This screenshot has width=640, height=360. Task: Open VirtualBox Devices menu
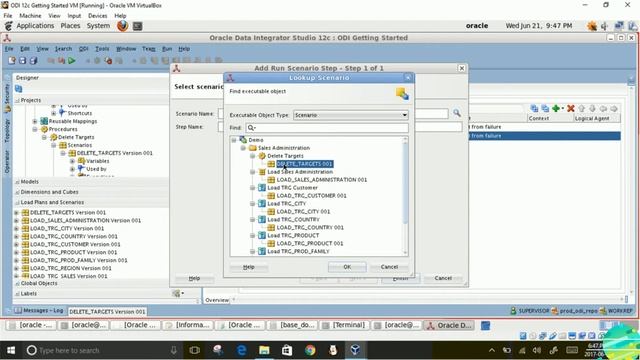pyautogui.click(x=98, y=16)
